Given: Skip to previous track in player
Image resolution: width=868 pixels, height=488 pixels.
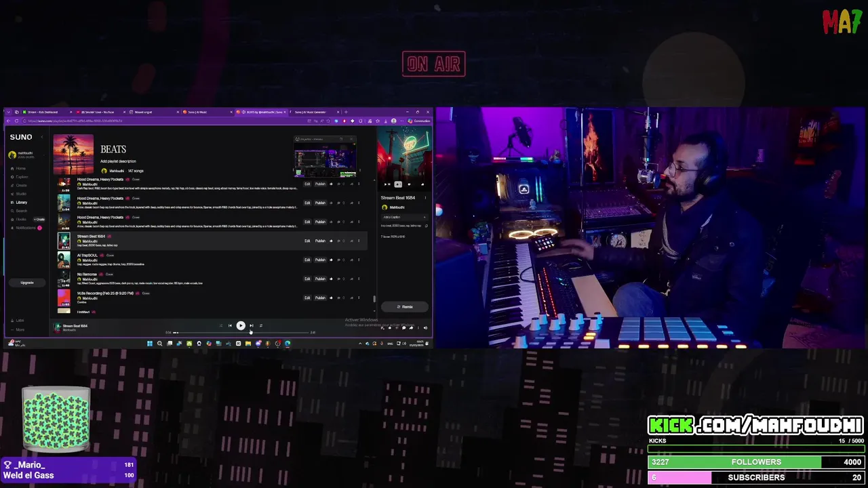Looking at the screenshot, I should click(x=230, y=325).
